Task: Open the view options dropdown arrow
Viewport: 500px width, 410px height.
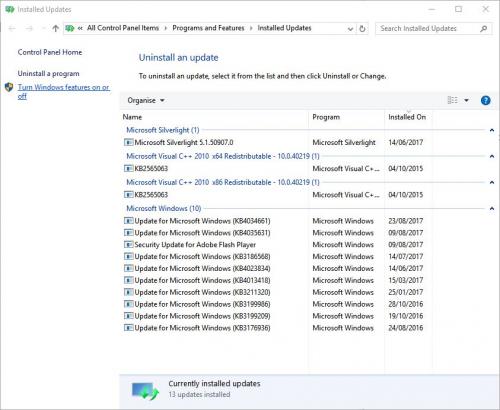Action: 466,100
